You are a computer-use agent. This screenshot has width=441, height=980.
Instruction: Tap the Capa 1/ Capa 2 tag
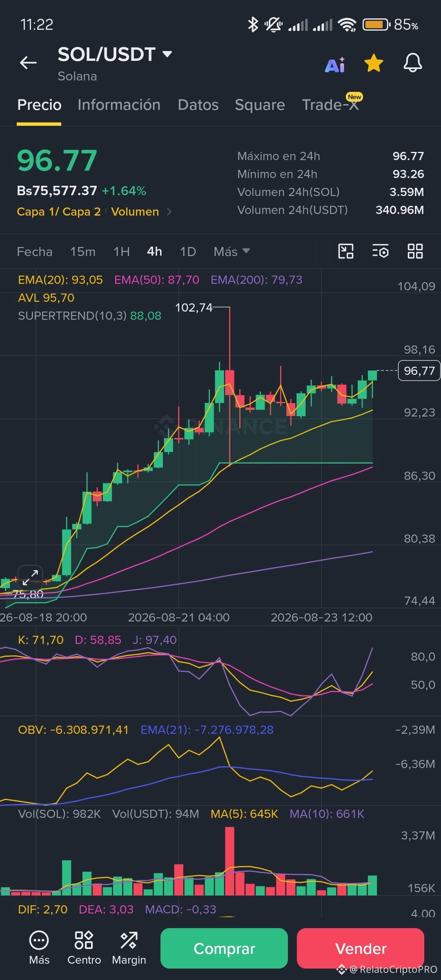pyautogui.click(x=59, y=212)
